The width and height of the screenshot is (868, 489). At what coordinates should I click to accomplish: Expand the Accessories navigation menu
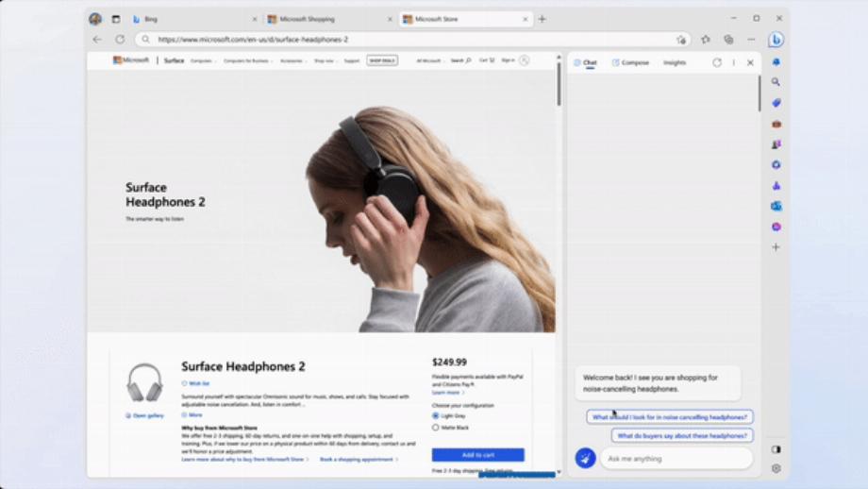(293, 61)
